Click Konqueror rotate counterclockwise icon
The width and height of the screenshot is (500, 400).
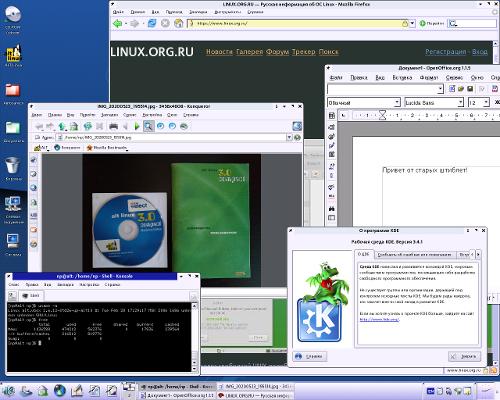[161, 126]
